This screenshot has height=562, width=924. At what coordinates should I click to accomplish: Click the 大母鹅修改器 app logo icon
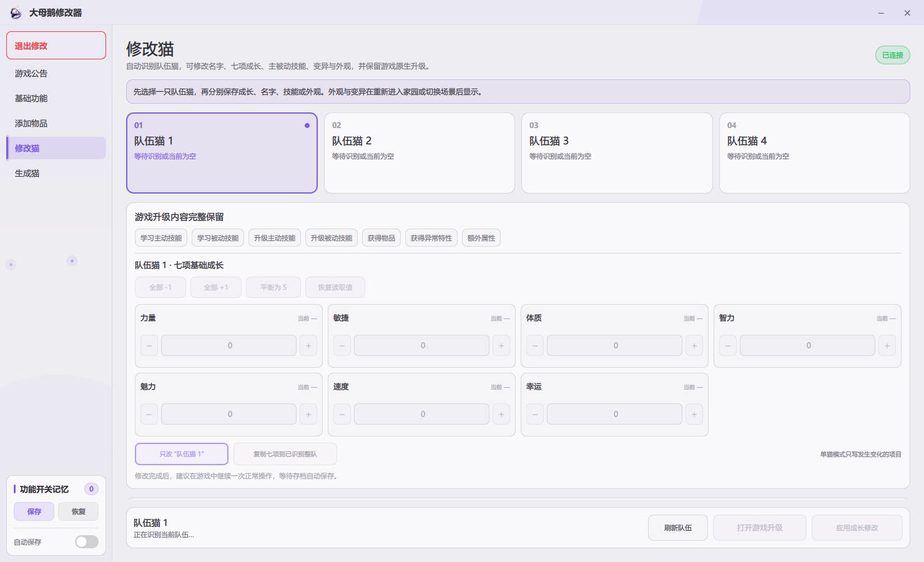tap(16, 12)
